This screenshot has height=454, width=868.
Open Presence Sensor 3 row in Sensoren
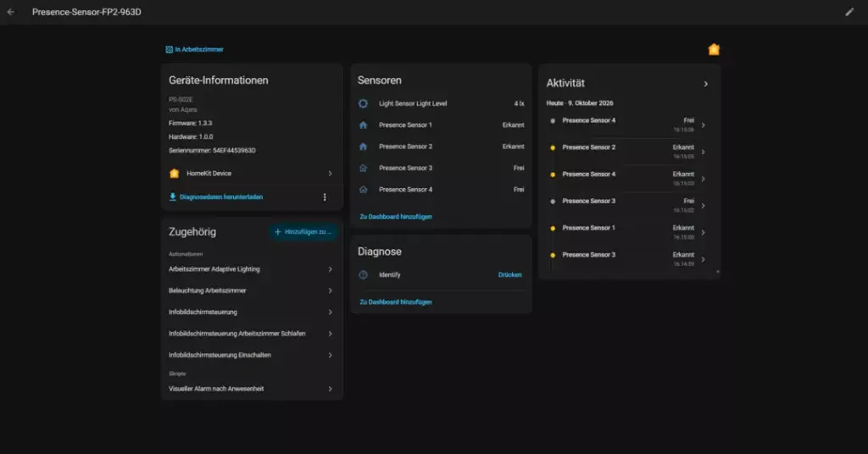click(x=441, y=168)
